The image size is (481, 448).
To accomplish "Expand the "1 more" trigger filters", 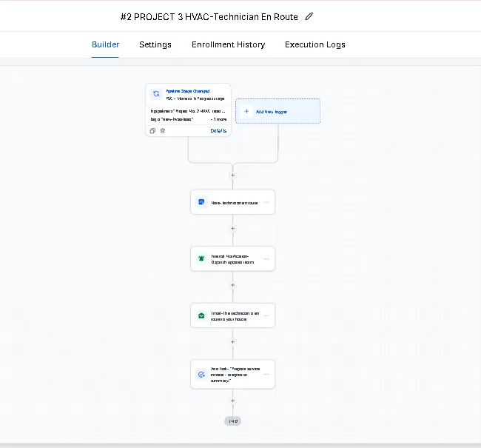I will coord(218,118).
